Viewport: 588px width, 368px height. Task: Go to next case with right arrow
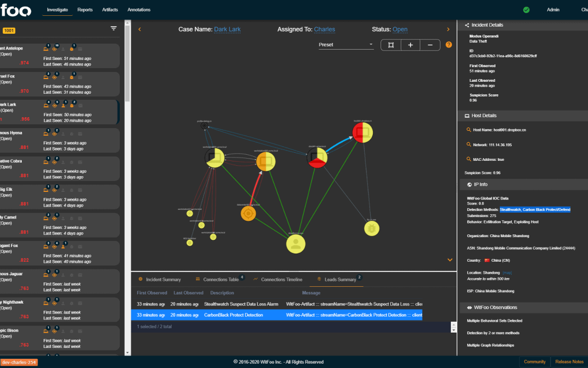click(x=448, y=29)
